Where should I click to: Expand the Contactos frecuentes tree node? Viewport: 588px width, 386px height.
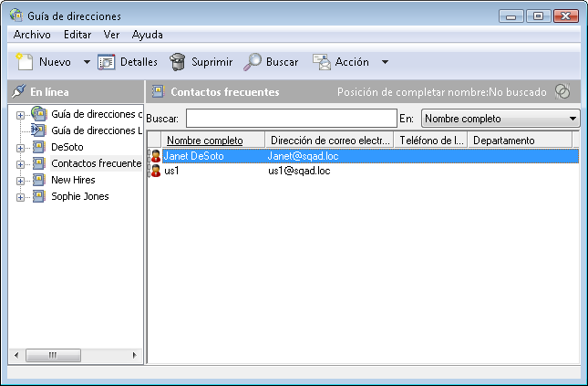pos(21,164)
